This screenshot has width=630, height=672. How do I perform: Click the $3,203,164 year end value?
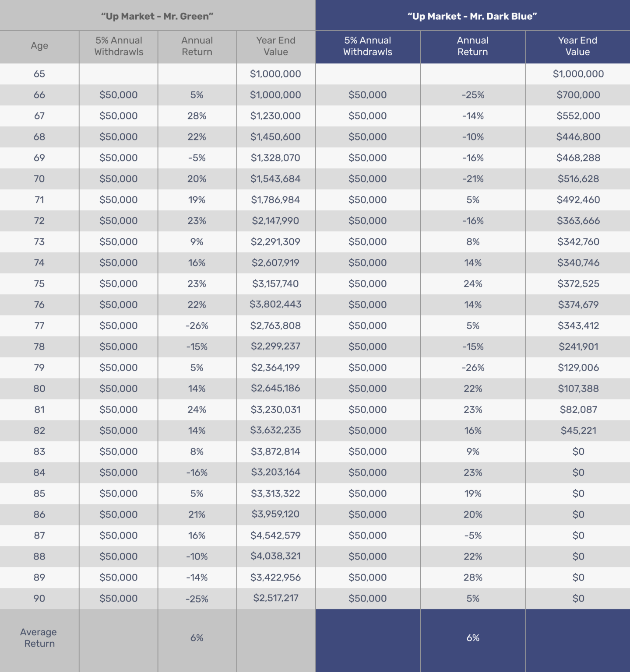click(x=275, y=472)
